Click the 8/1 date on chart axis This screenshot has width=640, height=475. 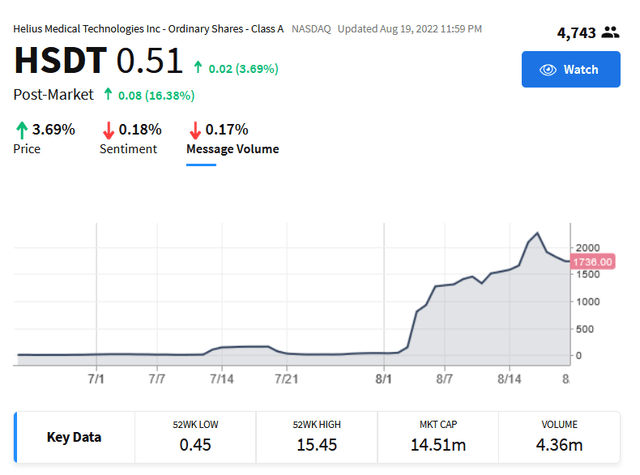coord(383,379)
